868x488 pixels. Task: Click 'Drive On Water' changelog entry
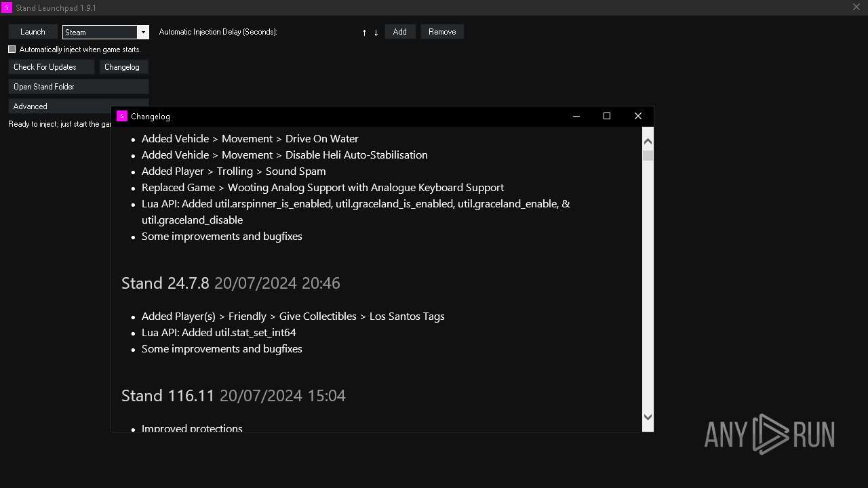point(250,139)
